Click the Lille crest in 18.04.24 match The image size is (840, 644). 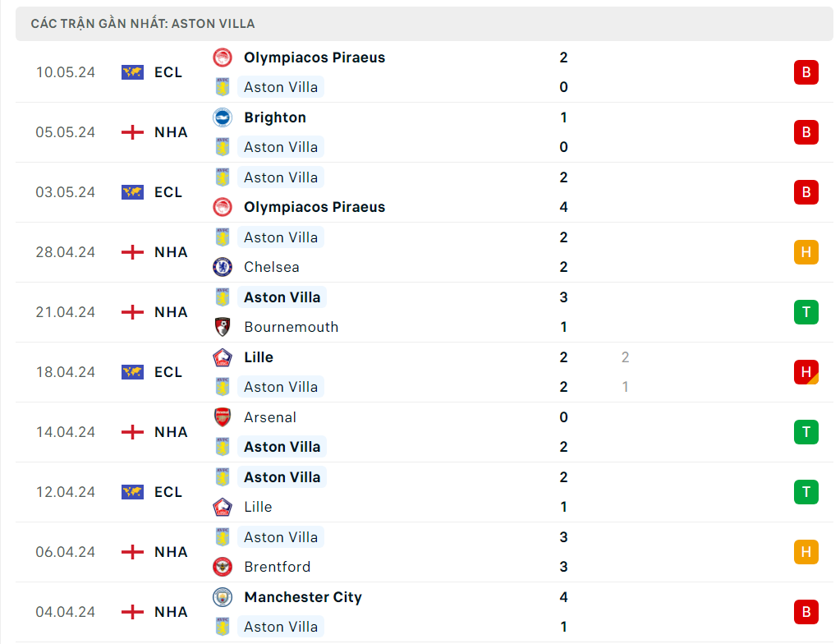pos(223,357)
